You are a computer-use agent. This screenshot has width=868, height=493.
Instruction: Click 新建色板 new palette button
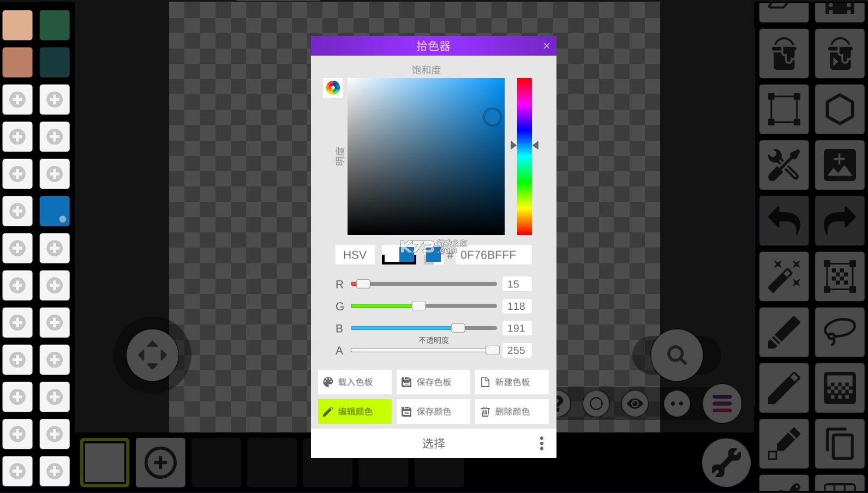click(x=512, y=382)
